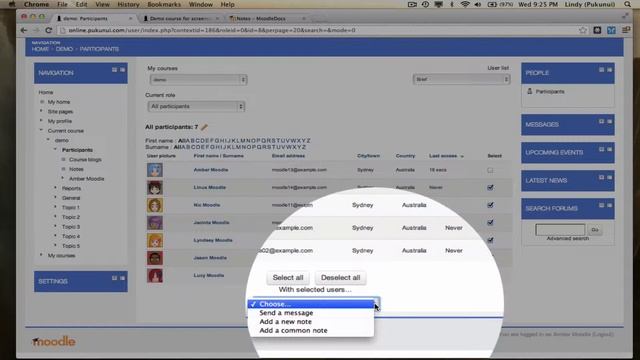Open Lyndsey Moodle user picture
Image resolution: width=640 pixels, height=360 pixels.
[x=155, y=240]
